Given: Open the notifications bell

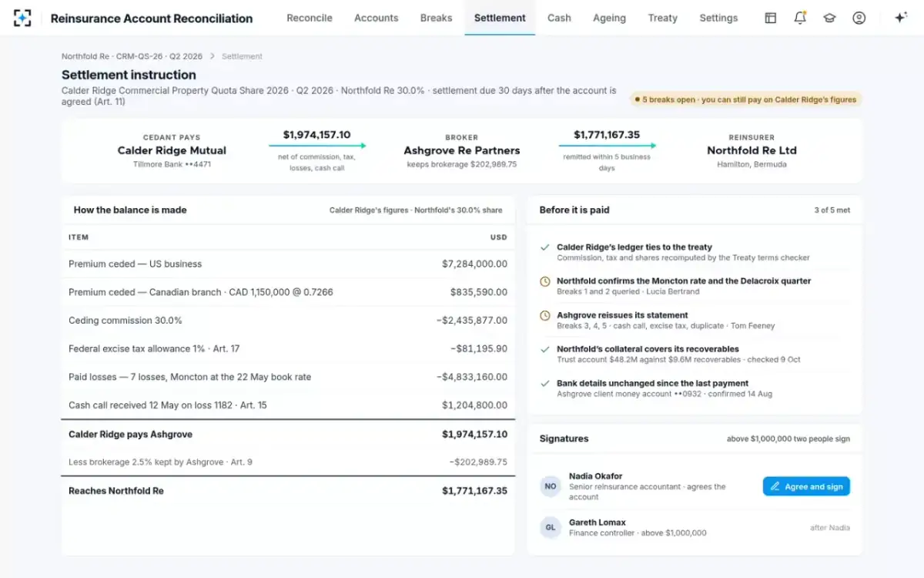Looking at the screenshot, I should pyautogui.click(x=800, y=18).
